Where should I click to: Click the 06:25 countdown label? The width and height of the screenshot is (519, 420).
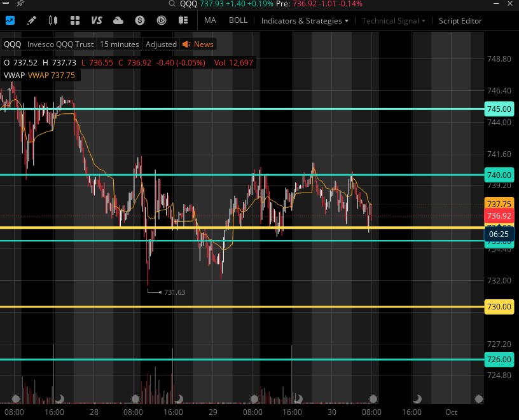click(x=499, y=234)
